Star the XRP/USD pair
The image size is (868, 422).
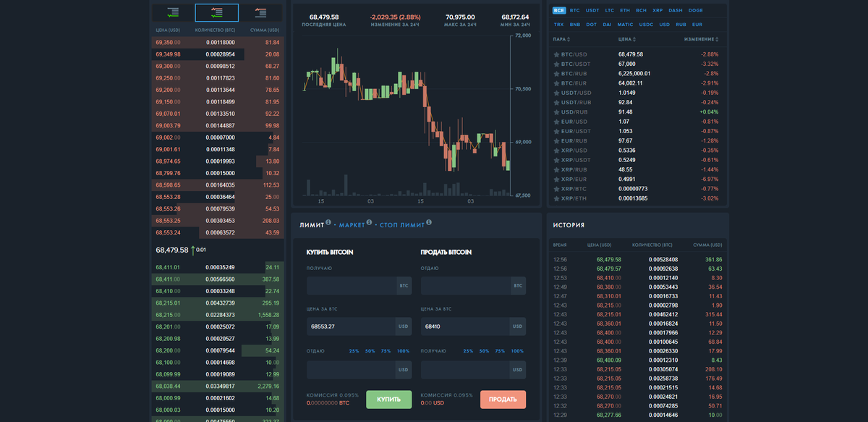pyautogui.click(x=556, y=150)
